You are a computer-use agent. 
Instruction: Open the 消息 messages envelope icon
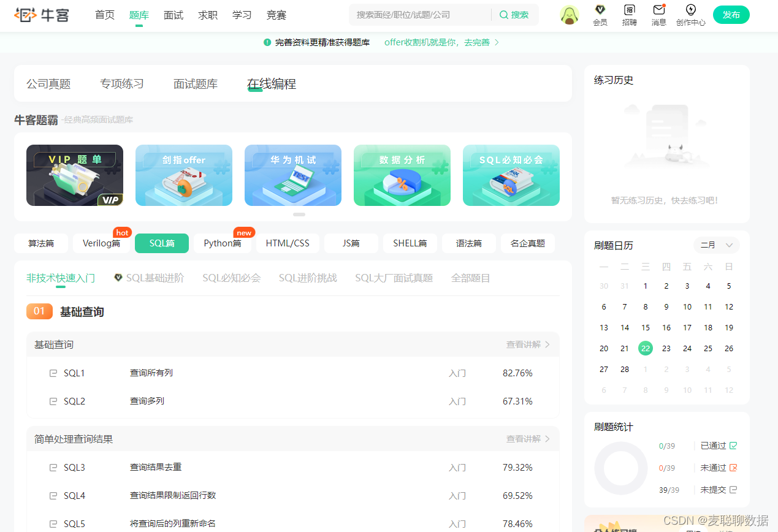658,10
